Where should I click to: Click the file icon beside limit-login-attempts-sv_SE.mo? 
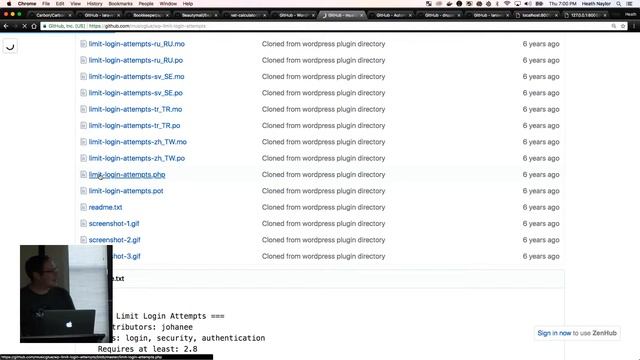tap(83, 76)
